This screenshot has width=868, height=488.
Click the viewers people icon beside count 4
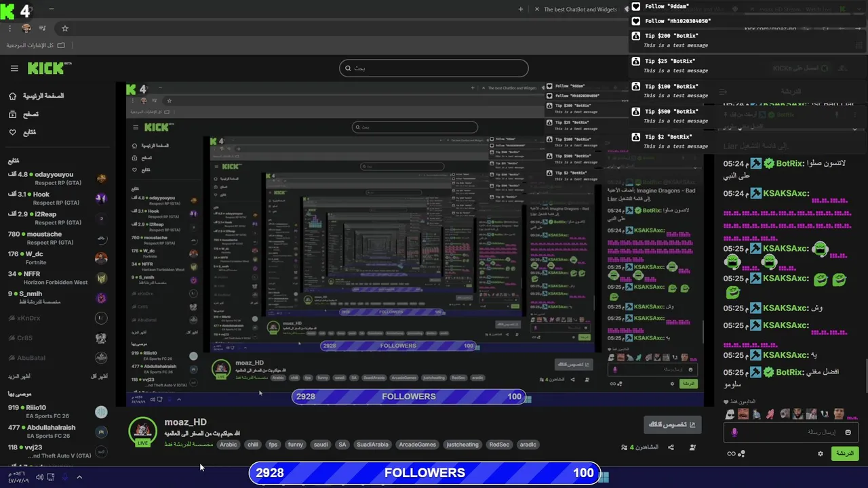pos(624,447)
